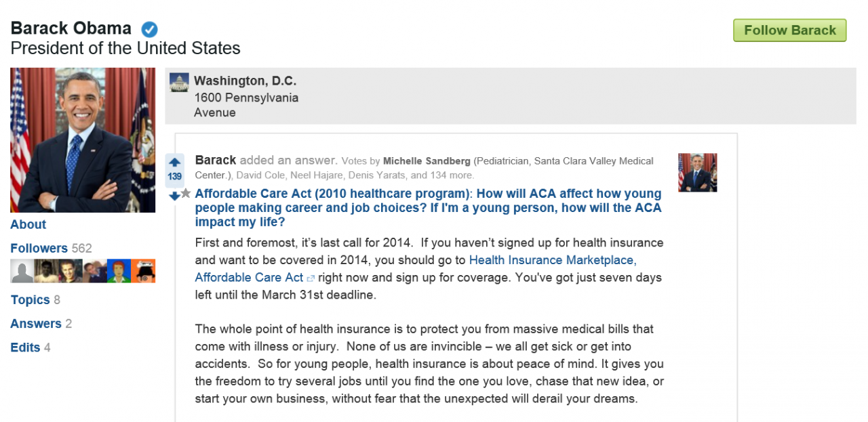View the Followers list
The height and width of the screenshot is (422, 868).
[x=39, y=249]
